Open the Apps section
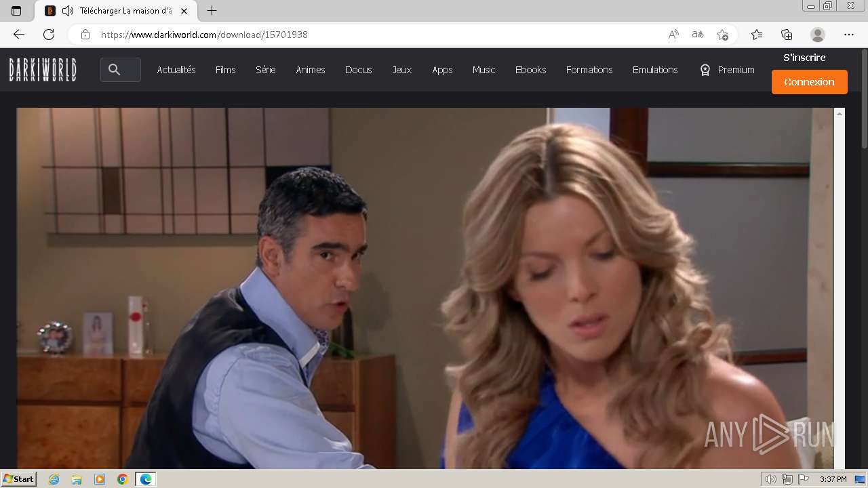868x488 pixels. click(x=442, y=70)
